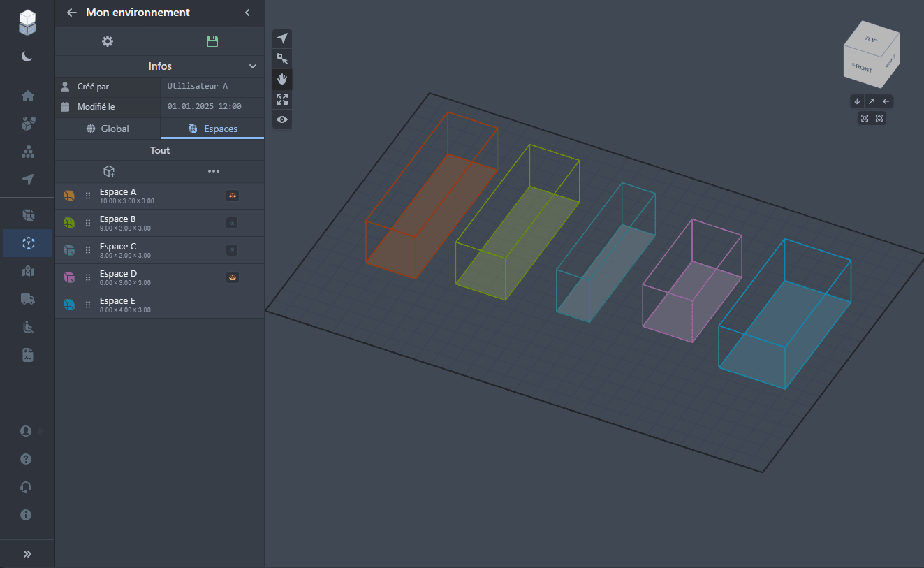924x568 pixels.
Task: Open the three-dot more options menu
Action: 214,171
